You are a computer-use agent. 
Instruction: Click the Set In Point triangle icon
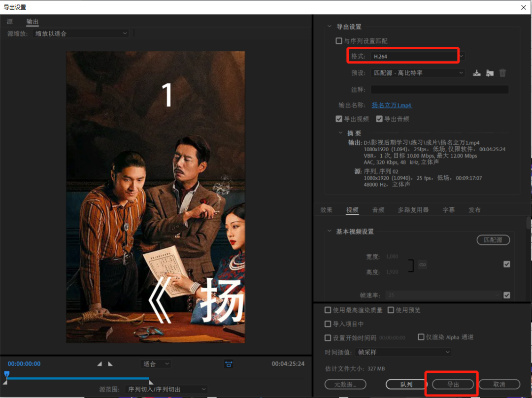(x=100, y=364)
